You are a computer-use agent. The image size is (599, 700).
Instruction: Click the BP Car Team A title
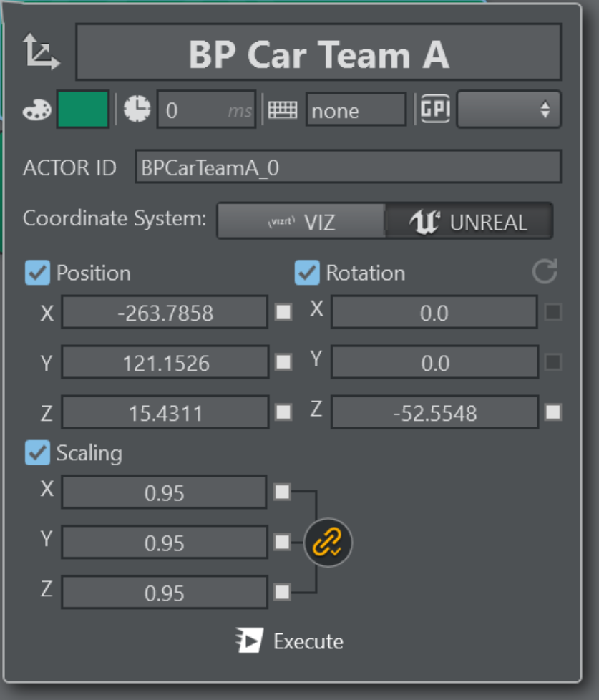318,53
